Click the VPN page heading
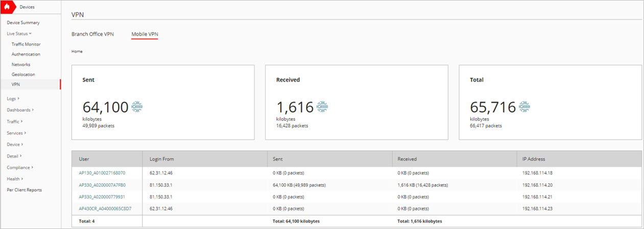Screen dimensions: 644x229 click(78, 14)
